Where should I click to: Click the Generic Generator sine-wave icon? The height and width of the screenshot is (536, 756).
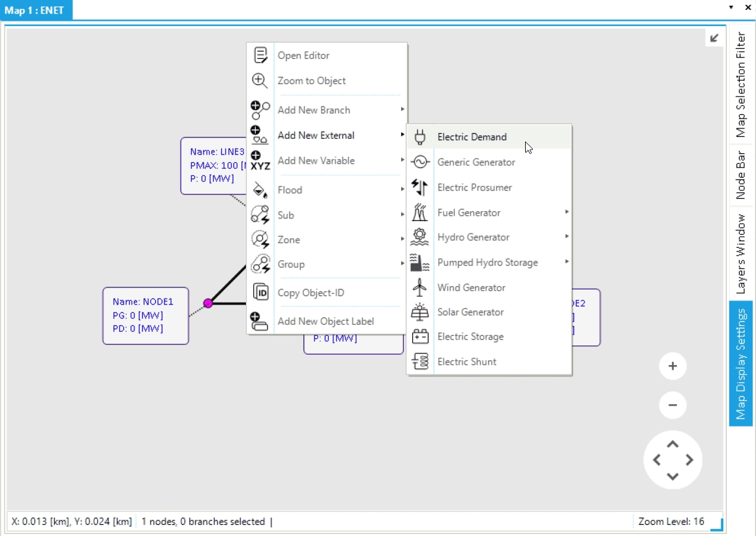pos(420,162)
